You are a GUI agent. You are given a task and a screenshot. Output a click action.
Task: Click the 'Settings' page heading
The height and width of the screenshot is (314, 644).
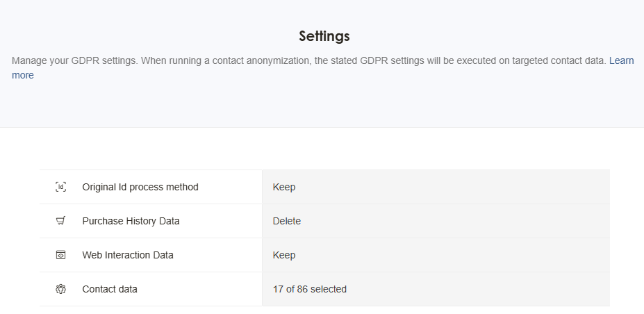tap(324, 36)
